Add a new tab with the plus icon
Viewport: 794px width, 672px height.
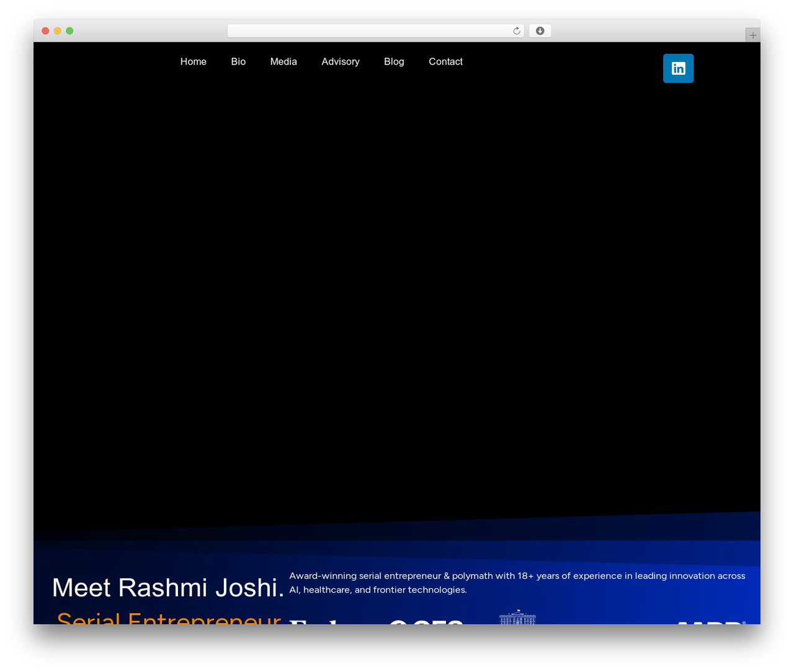click(x=752, y=35)
